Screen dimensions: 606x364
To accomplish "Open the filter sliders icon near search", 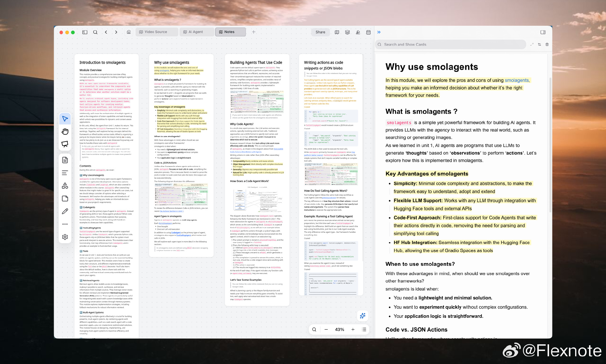I will coord(539,45).
